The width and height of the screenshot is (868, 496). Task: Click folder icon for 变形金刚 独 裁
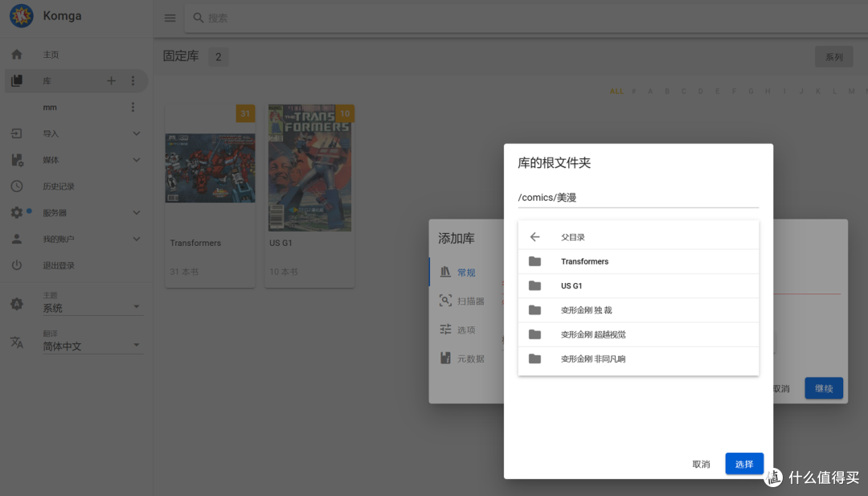(534, 310)
